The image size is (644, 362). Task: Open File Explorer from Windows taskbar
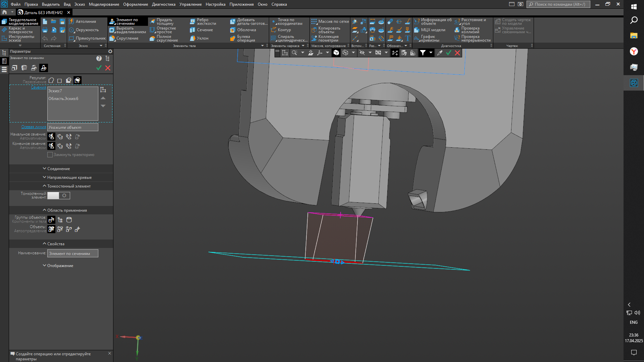[634, 36]
